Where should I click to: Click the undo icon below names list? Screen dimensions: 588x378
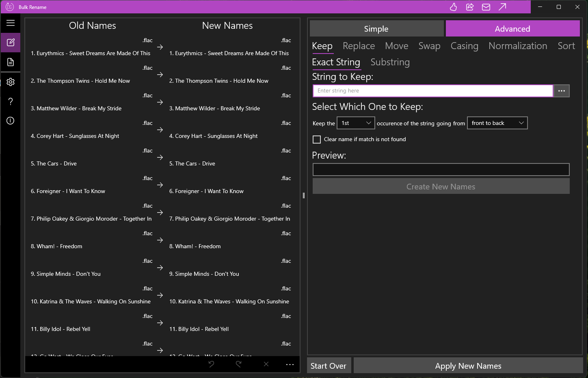(211, 364)
